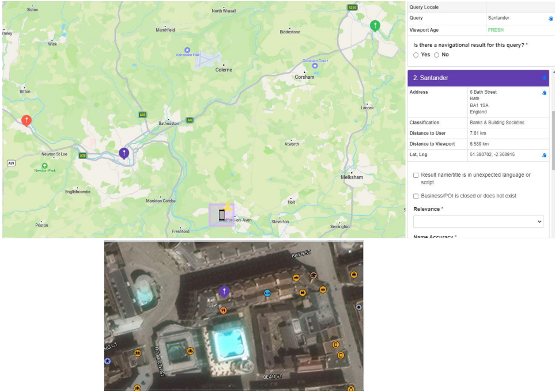Click the purple pin on the satellite image

tap(224, 292)
